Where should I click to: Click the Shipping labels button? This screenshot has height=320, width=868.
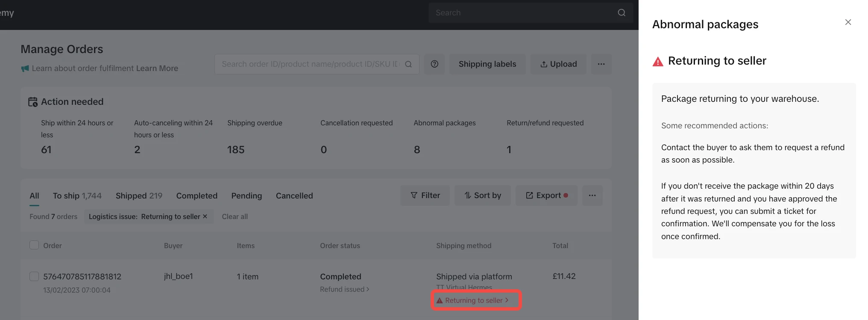(487, 64)
